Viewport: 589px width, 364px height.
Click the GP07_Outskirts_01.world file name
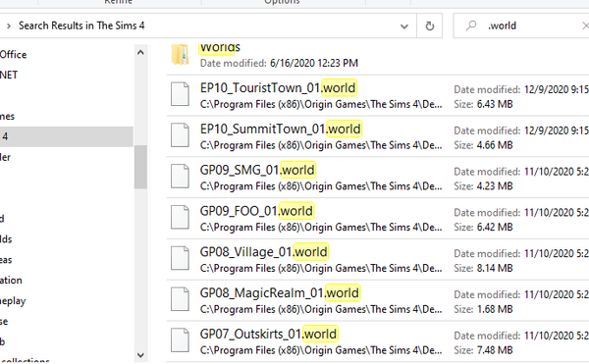[x=269, y=334]
